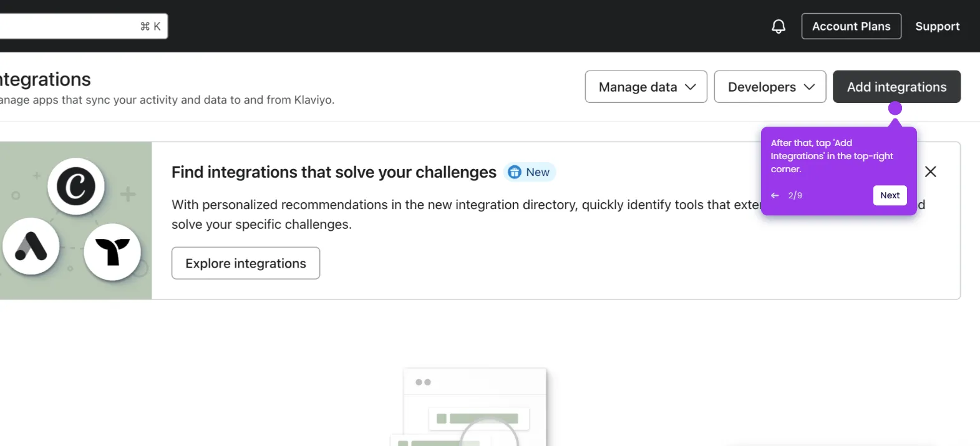Click the black C logo icon
Viewport: 980px width, 446px height.
[x=76, y=186]
